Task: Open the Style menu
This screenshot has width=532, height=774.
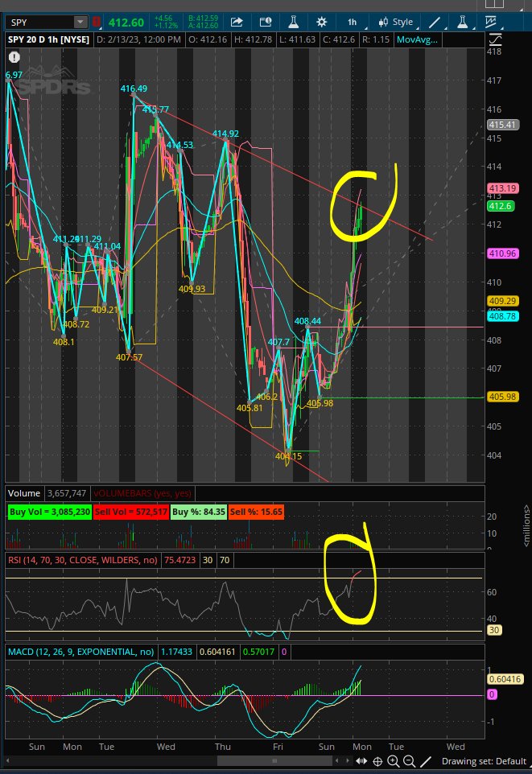Action: 397,23
